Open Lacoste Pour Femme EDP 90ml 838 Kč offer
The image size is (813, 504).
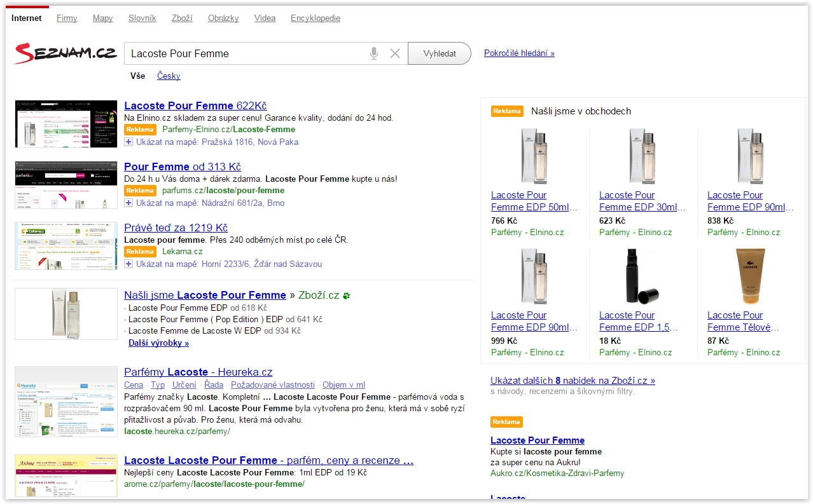click(x=751, y=201)
